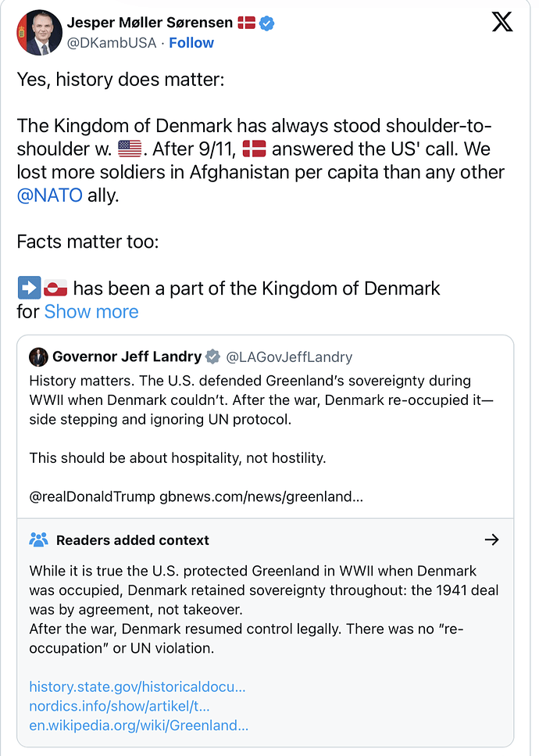Click Governor Jeff Landry's small avatar
539x756 pixels.
(38, 357)
